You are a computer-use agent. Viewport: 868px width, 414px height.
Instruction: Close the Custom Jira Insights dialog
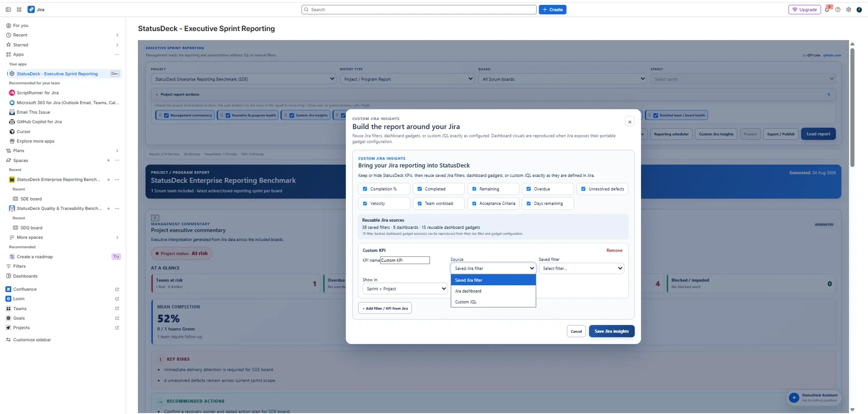[630, 122]
